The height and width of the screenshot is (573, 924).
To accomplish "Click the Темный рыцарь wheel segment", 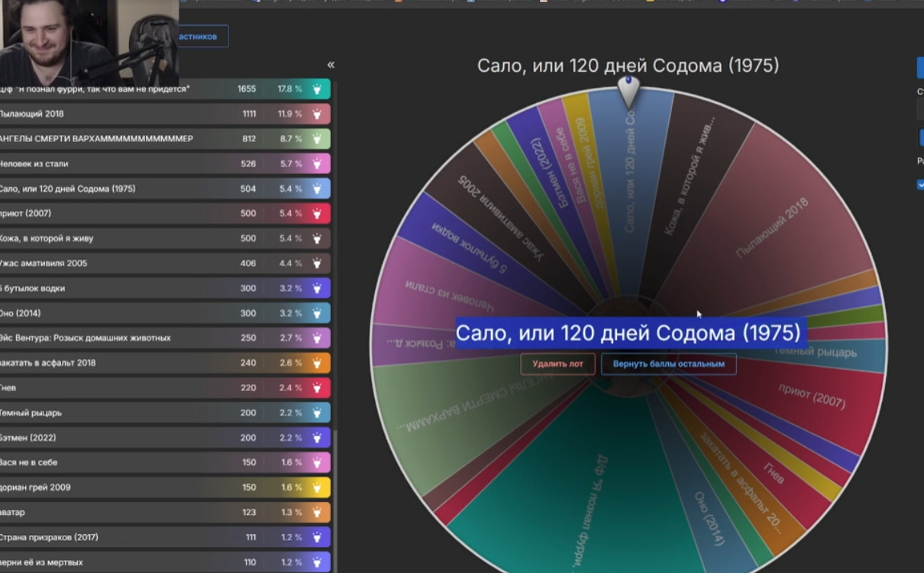I will pyautogui.click(x=816, y=352).
